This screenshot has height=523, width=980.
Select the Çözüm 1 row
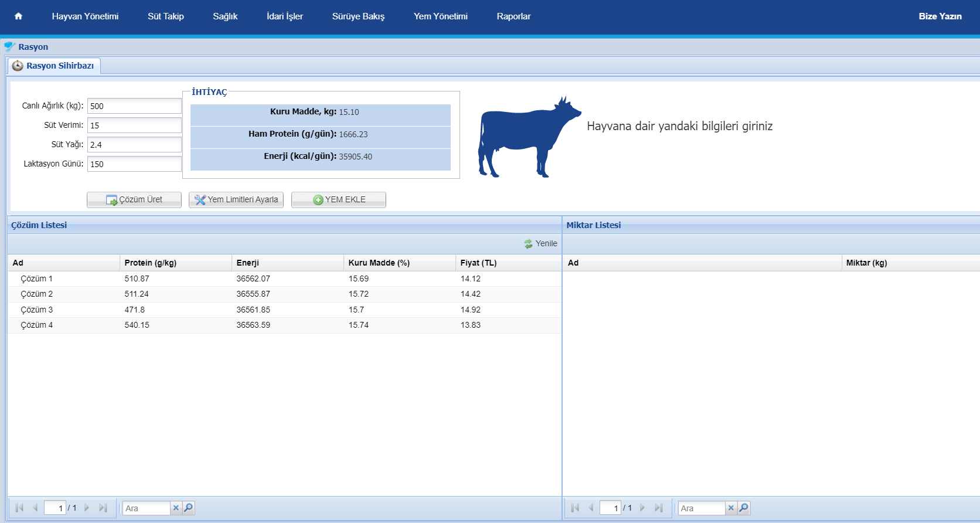coord(285,279)
